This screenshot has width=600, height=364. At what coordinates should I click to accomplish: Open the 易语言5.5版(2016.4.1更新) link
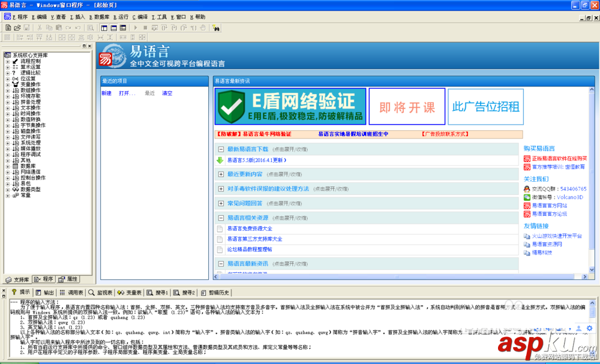click(257, 160)
